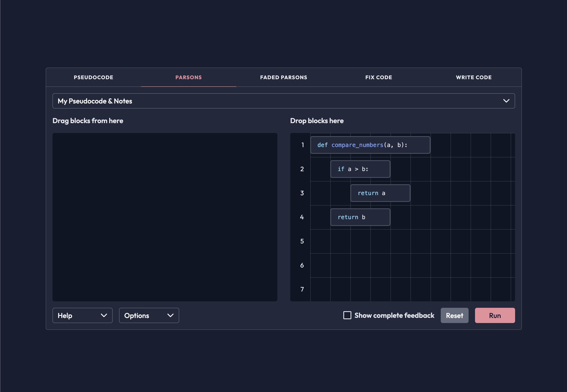Select the return a block
Viewport: 567px width, 392px height.
(x=380, y=193)
